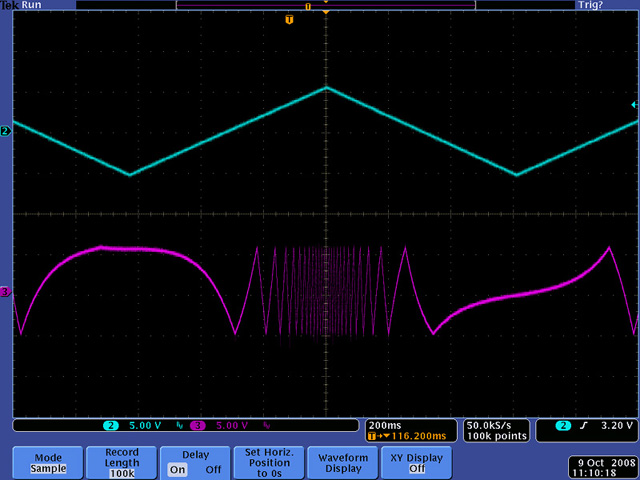
Task: Click the Run status indicator
Action: [32, 5]
